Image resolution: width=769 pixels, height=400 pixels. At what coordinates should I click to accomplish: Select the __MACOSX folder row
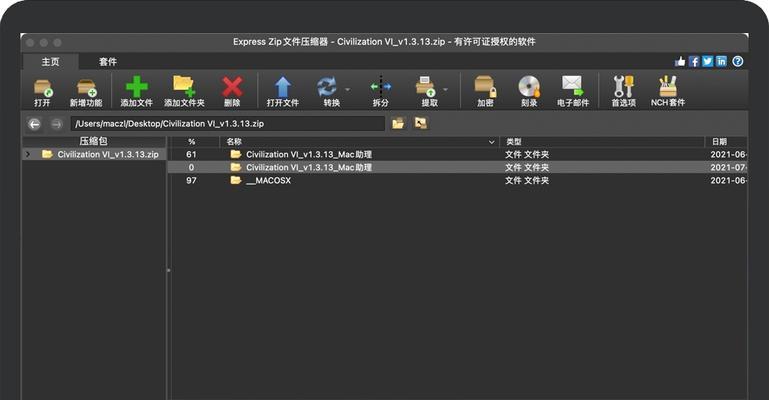(x=458, y=180)
